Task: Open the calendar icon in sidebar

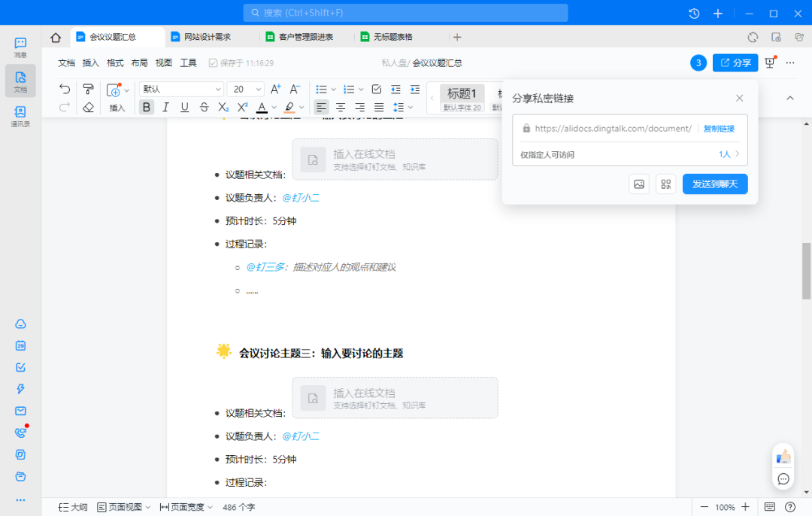Action: 20,345
